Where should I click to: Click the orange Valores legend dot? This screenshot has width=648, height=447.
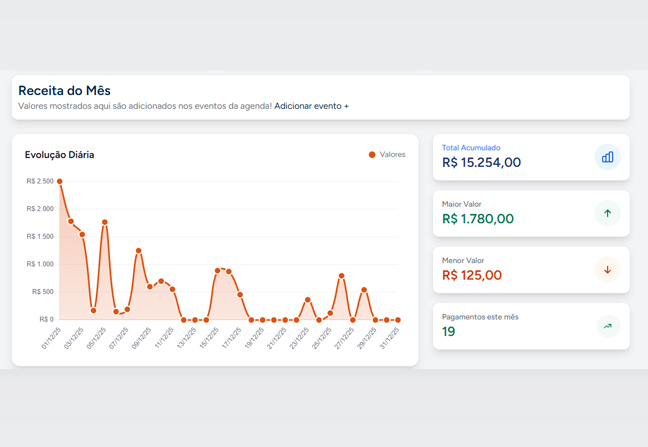pos(372,155)
